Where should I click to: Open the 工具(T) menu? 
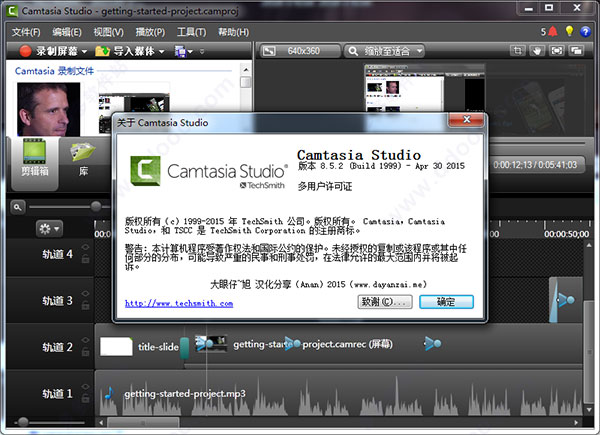pos(191,32)
